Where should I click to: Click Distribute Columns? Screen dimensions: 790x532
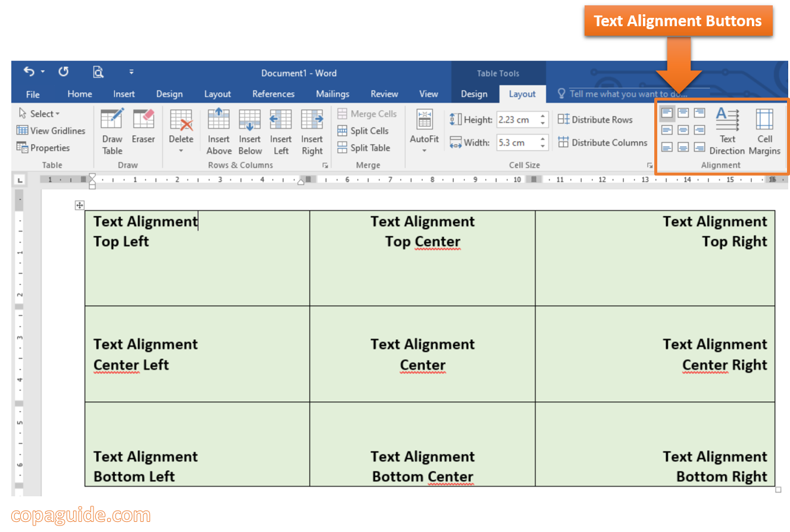pos(603,142)
